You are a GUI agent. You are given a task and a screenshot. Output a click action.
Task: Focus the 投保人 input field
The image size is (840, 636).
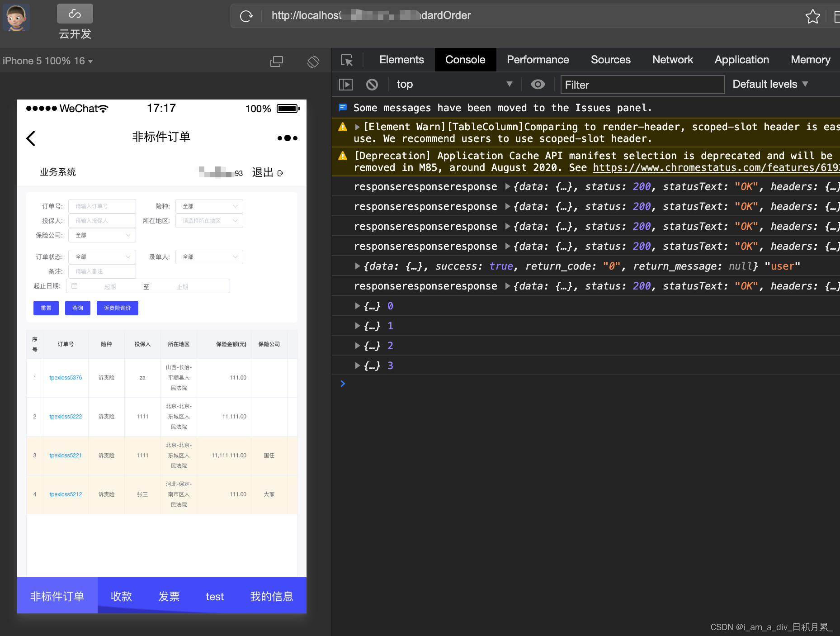point(102,221)
